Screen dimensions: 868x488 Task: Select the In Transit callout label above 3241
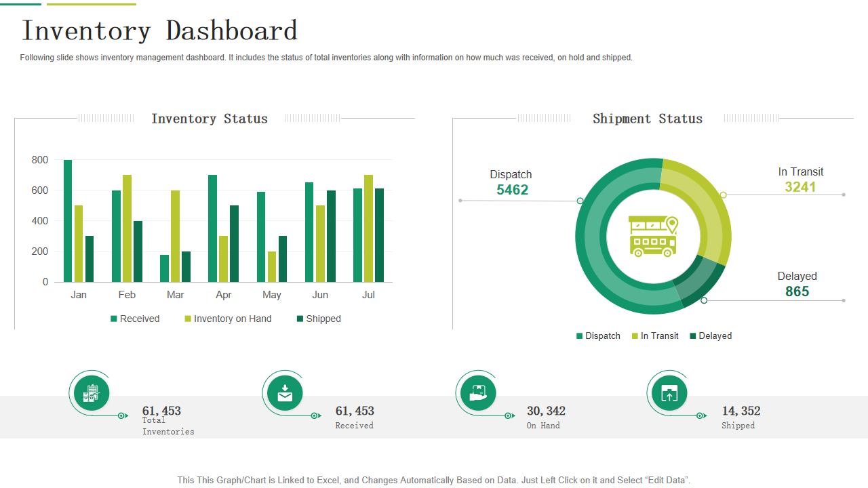click(801, 171)
